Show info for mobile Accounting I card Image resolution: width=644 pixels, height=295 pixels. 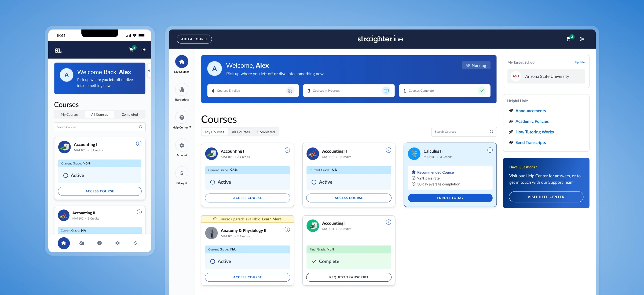[139, 143]
